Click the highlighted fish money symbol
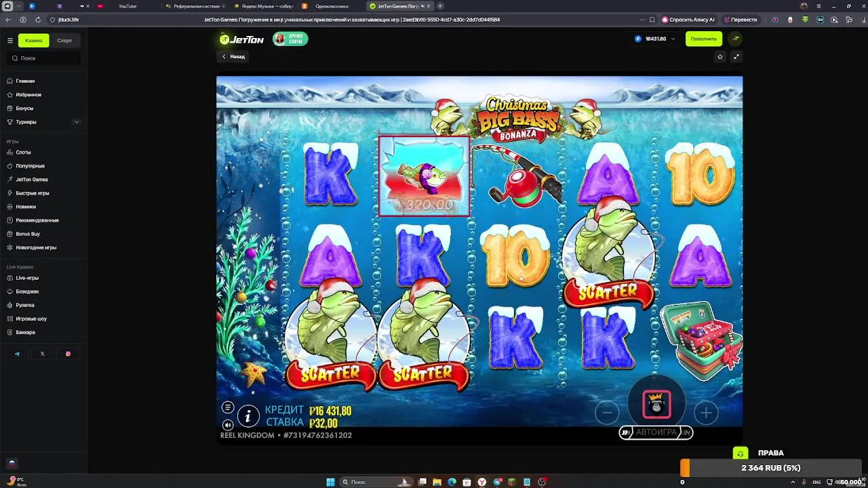The height and width of the screenshot is (488, 868). (425, 176)
